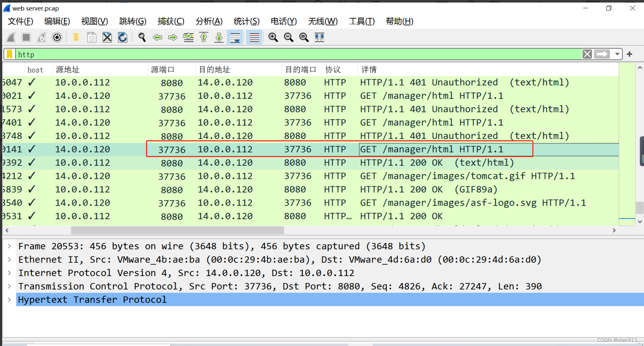Screen dimensions: 644x346
Task: Sort packets by the 协议 column header
Action: pos(340,70)
